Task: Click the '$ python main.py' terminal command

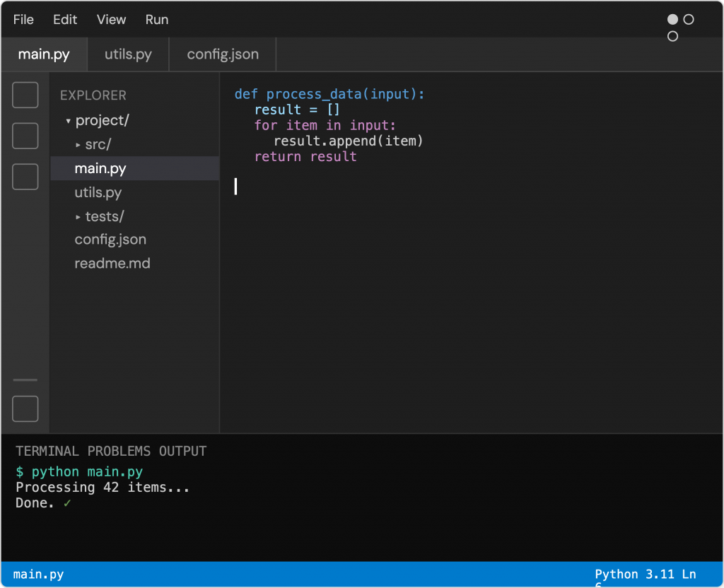Action: coord(79,471)
